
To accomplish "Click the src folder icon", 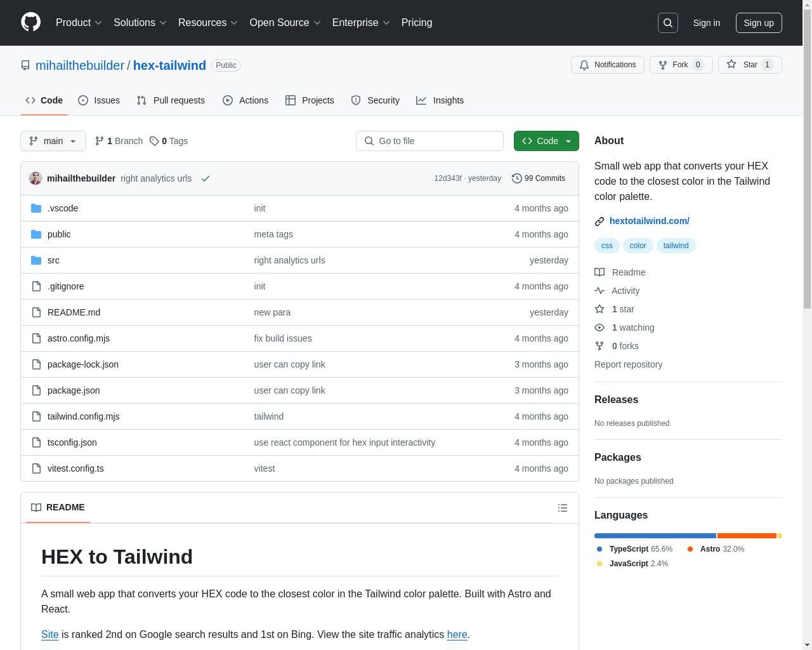I will tap(36, 260).
